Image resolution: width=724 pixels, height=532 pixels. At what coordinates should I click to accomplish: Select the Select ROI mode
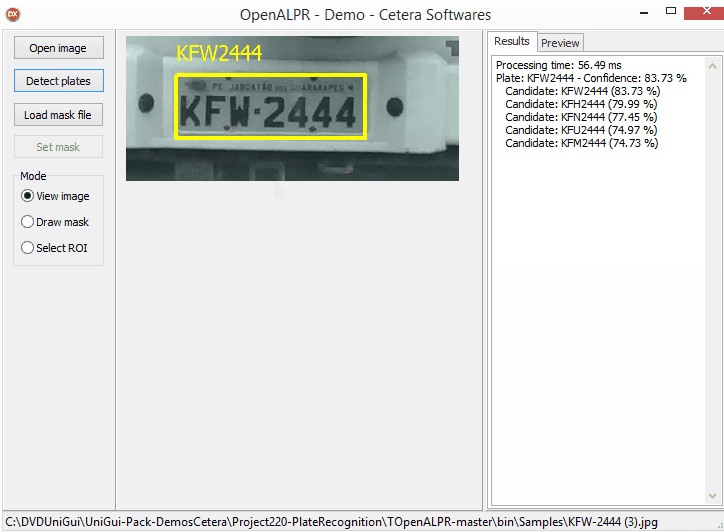[54, 248]
